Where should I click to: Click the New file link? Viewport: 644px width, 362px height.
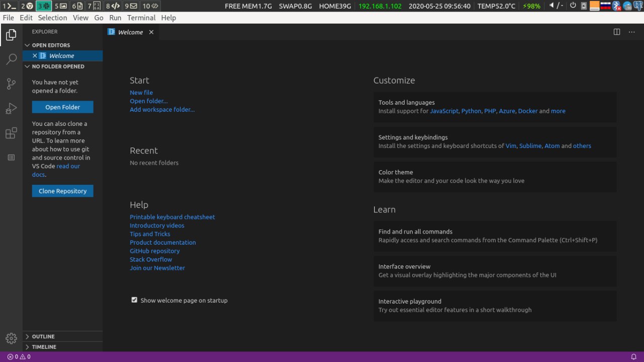click(x=141, y=93)
